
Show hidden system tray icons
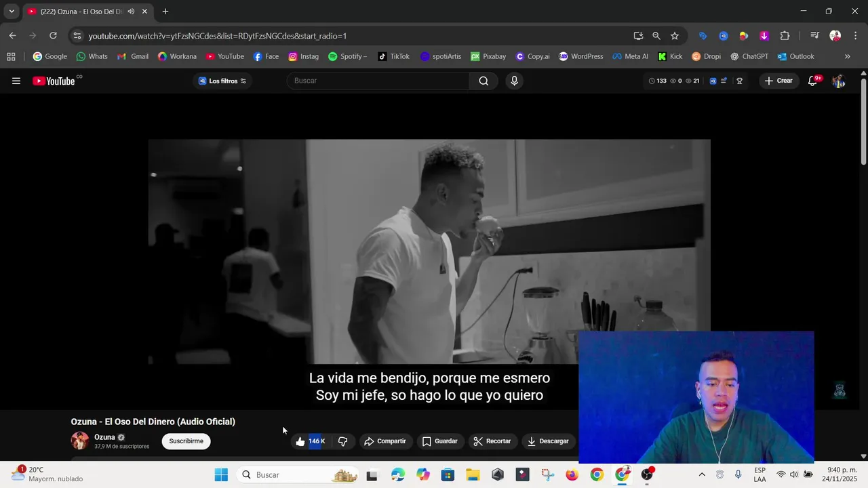(702, 474)
